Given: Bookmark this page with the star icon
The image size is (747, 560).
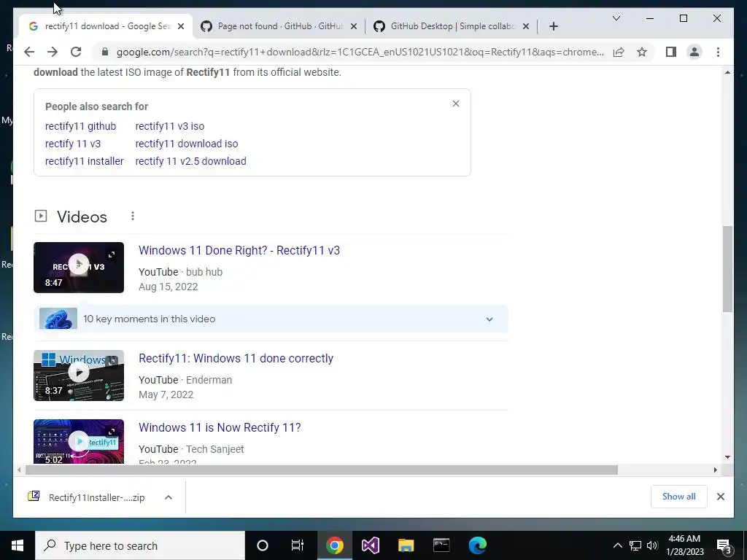Looking at the screenshot, I should pos(642,52).
